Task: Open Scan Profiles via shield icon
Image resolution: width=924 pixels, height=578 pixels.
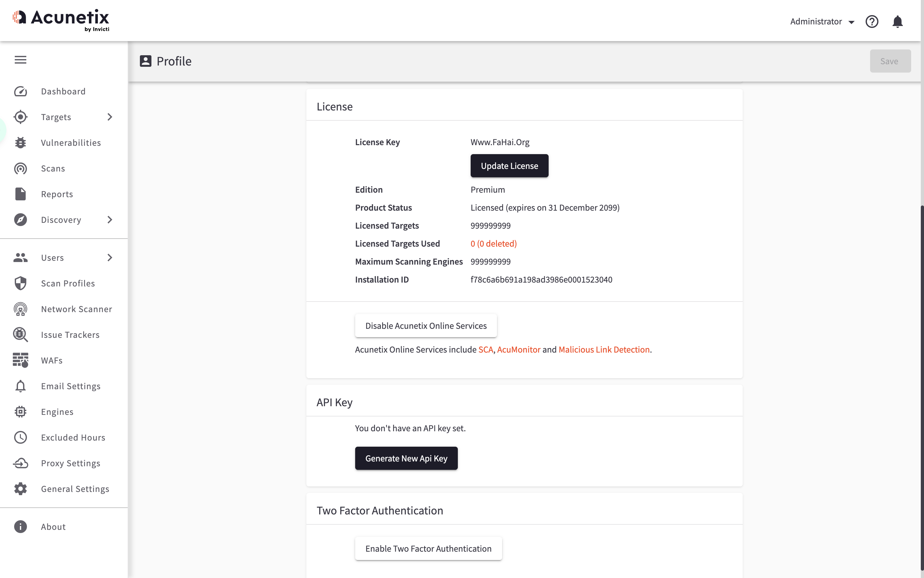Action: click(20, 283)
